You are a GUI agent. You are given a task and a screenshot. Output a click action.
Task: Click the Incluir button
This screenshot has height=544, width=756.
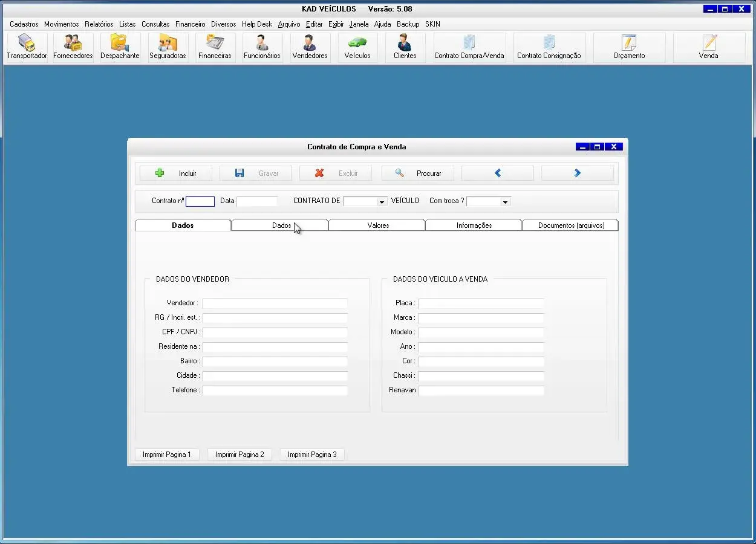click(x=176, y=173)
